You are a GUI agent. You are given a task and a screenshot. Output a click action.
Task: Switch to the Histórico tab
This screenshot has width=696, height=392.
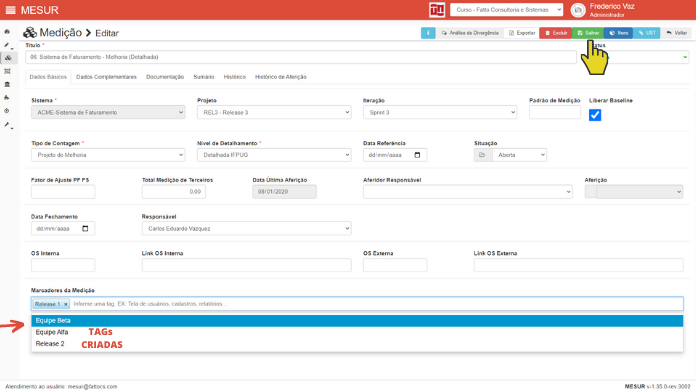tap(235, 77)
